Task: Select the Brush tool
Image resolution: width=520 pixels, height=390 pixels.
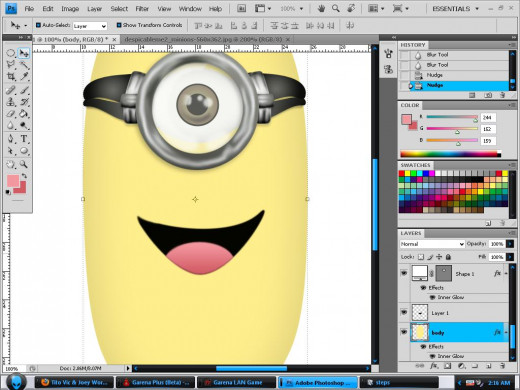Action: [x=24, y=90]
